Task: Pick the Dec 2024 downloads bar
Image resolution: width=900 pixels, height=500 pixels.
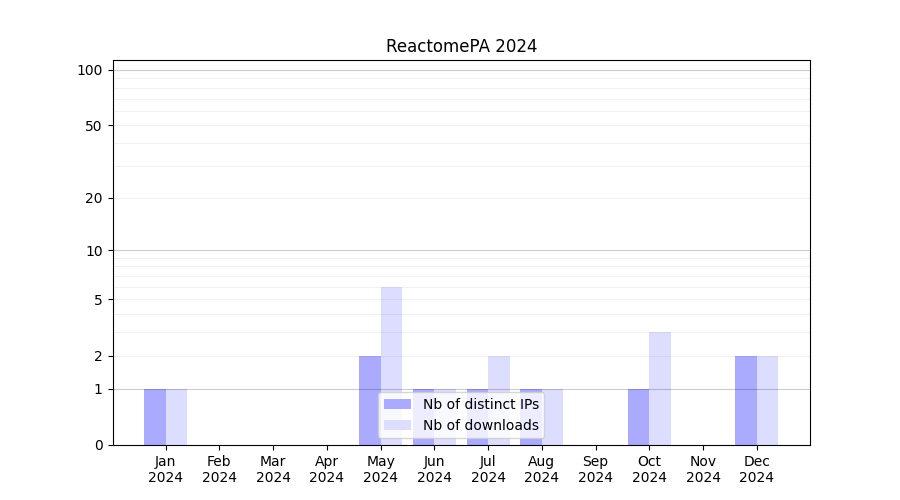Action: (767, 400)
